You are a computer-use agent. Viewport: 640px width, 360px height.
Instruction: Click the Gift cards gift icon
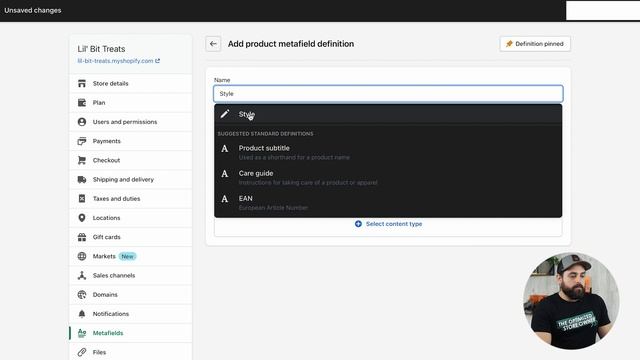click(x=82, y=237)
